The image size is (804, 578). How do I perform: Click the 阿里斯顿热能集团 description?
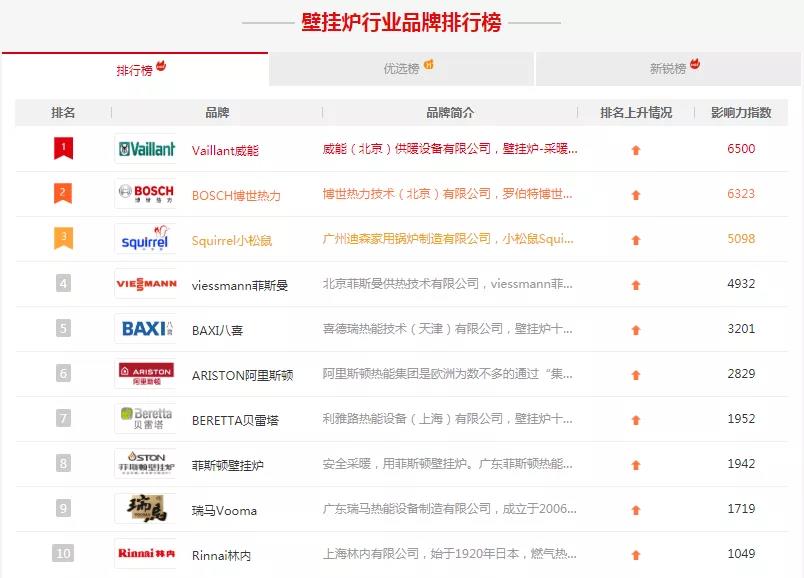coord(447,374)
